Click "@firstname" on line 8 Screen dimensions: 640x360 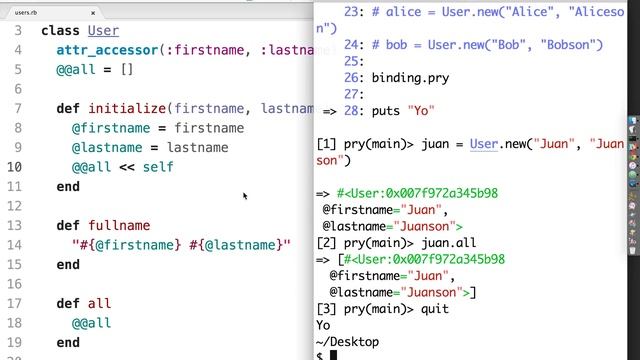(x=111, y=128)
